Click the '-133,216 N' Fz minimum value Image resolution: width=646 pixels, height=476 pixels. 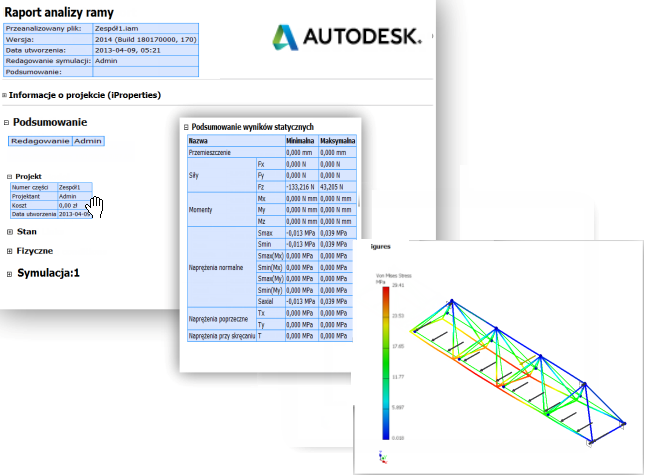[302, 187]
